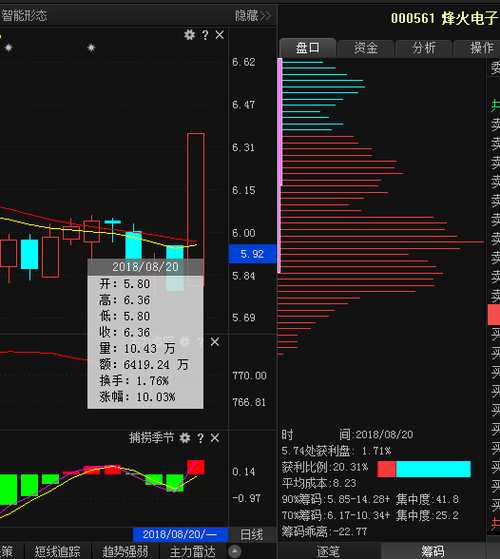Select the 逐笔 bottom tab
This screenshot has width=500, height=559.
point(329,551)
